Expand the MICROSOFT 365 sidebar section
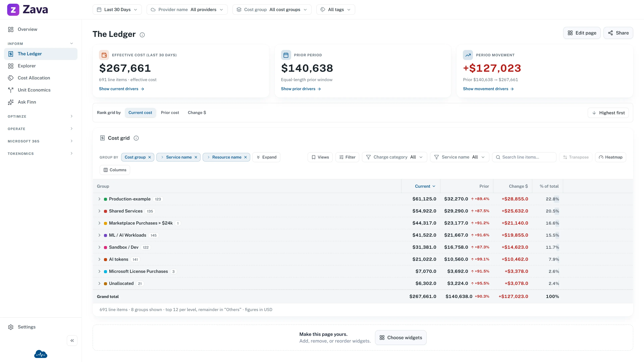Image resolution: width=644 pixels, height=362 pixels. 41,141
